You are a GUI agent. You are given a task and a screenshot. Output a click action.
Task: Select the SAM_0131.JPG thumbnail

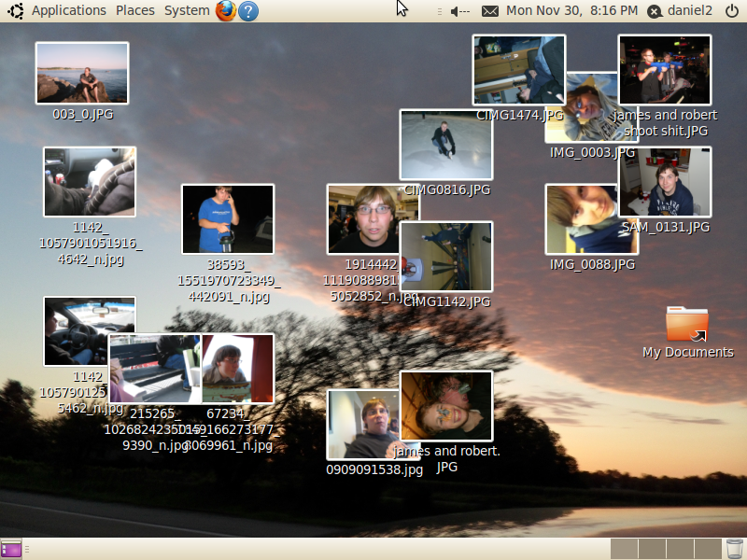[x=665, y=182]
